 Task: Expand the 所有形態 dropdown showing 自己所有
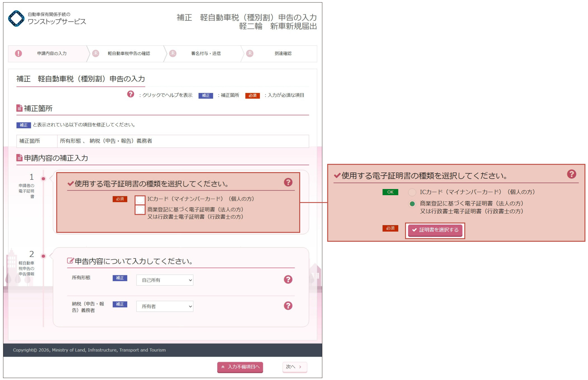pos(165,280)
